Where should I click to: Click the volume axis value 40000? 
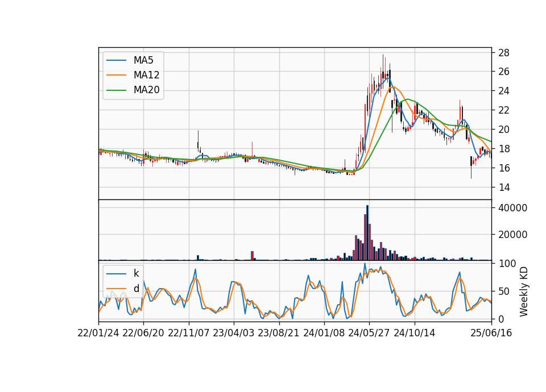(513, 208)
